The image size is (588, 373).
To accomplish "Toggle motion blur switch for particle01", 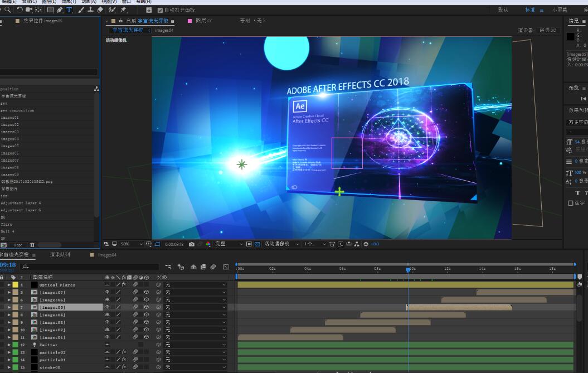I will tap(135, 360).
